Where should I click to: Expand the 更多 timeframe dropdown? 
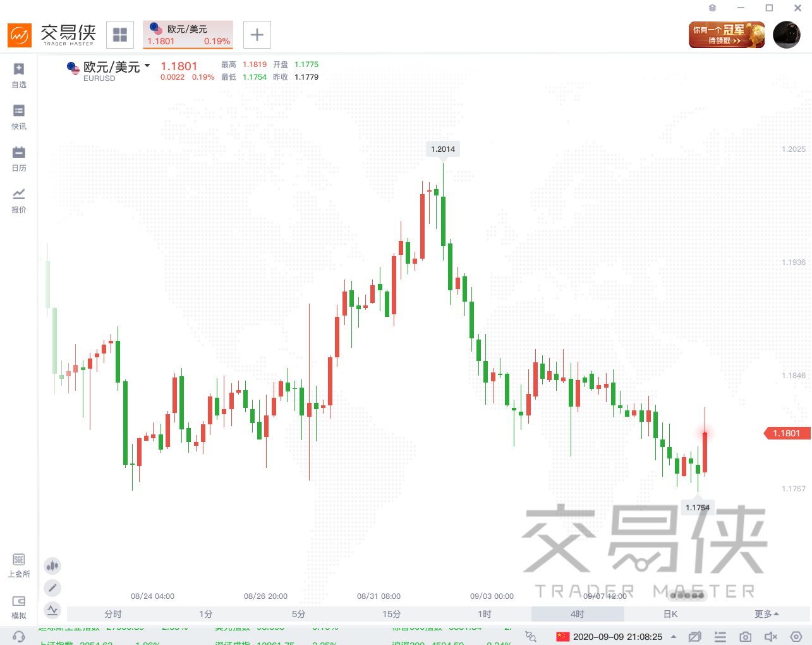click(x=767, y=614)
